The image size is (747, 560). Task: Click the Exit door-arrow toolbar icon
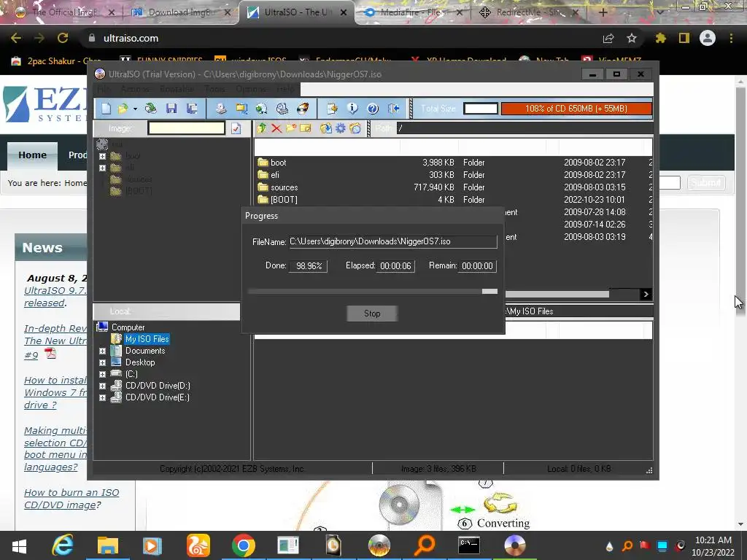393,109
